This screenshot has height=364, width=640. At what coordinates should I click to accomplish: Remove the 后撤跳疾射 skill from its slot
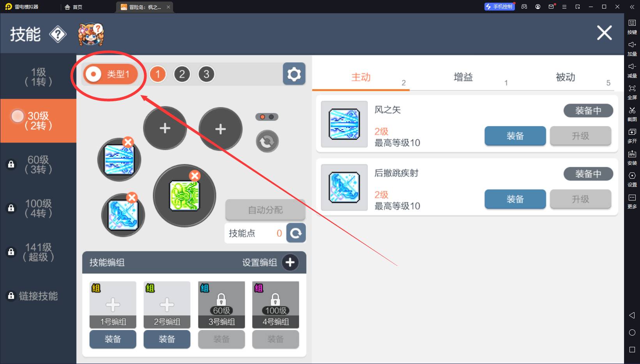pos(132,197)
